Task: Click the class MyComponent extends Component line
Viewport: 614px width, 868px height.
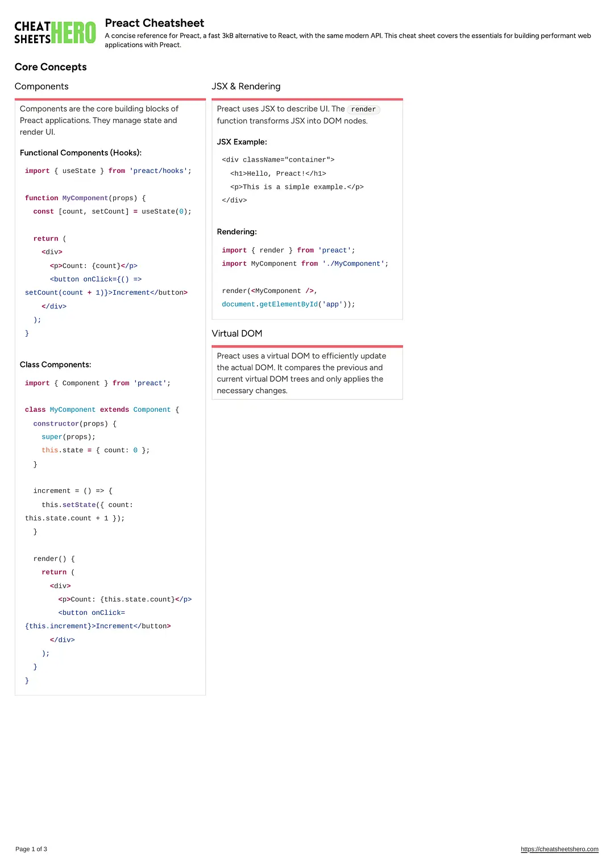Action: click(102, 410)
